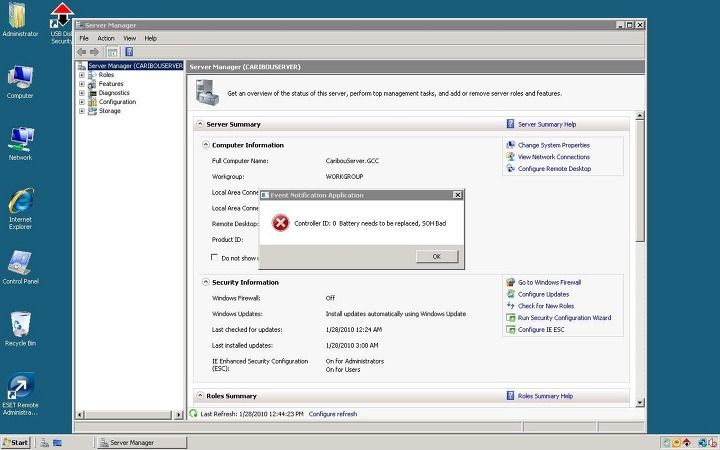The image size is (720, 450).
Task: Collapse the Server Summary section
Action: [x=200, y=124]
